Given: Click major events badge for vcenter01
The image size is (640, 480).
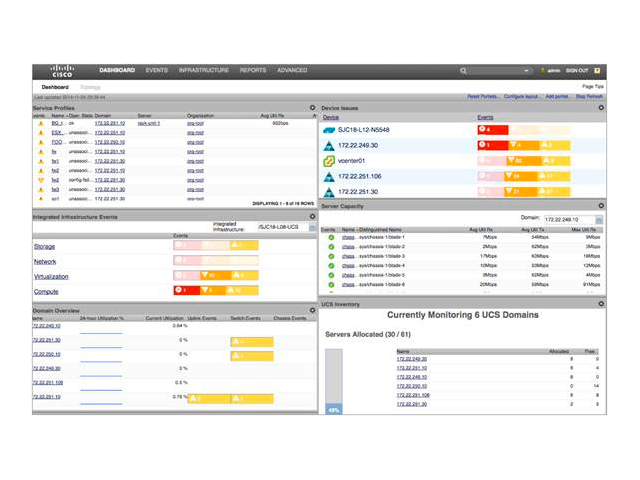Looking at the screenshot, I should [x=523, y=161].
